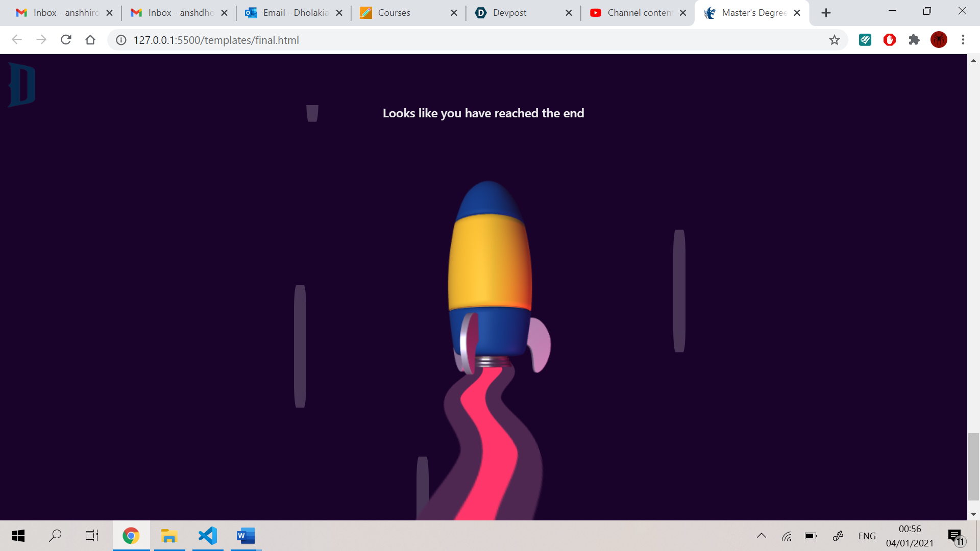980x551 pixels.
Task: Open the Chrome profile avatar menu
Action: coord(939,40)
